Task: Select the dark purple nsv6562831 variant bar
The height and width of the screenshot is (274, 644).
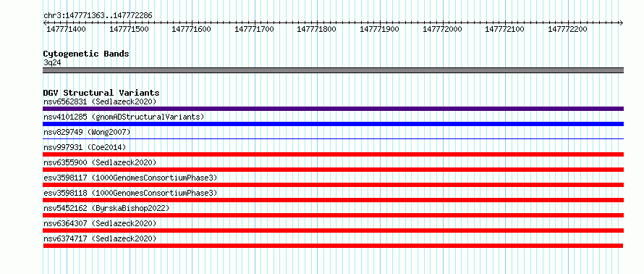Action: click(333, 109)
